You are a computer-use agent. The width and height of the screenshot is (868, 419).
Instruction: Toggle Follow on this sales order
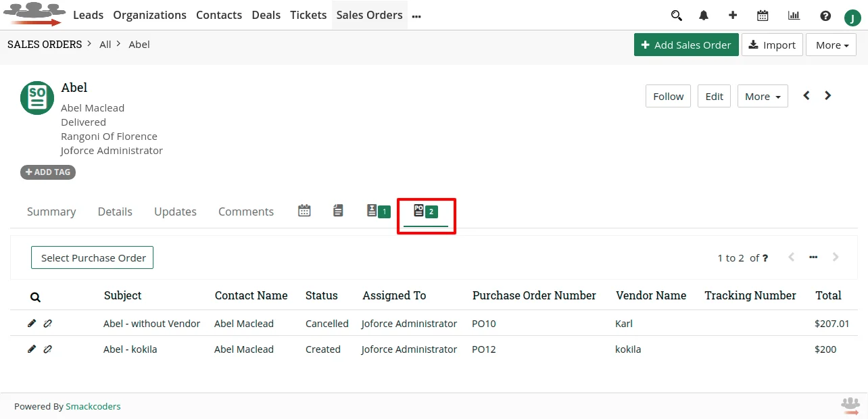[667, 96]
